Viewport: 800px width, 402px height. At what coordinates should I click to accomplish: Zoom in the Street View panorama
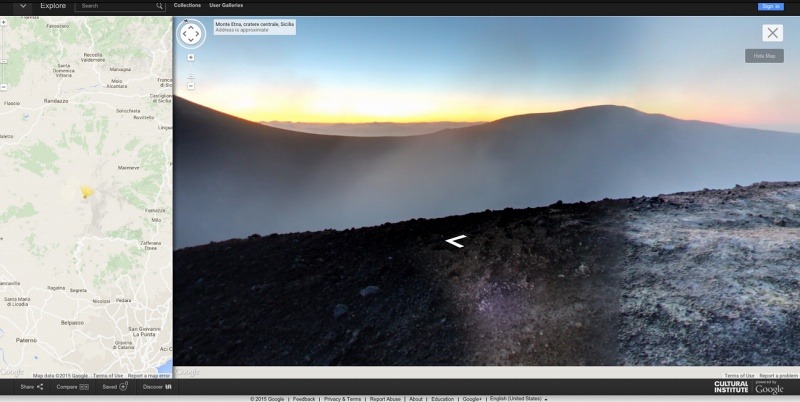pos(191,58)
